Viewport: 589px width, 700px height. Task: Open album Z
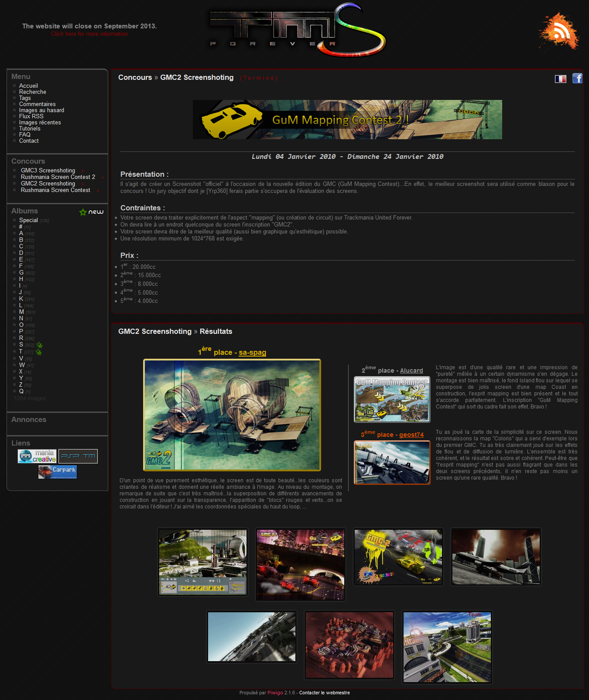[x=21, y=384]
